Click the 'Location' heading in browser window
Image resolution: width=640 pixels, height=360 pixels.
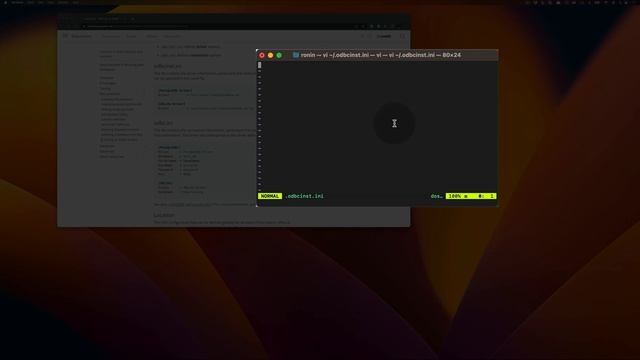164,215
